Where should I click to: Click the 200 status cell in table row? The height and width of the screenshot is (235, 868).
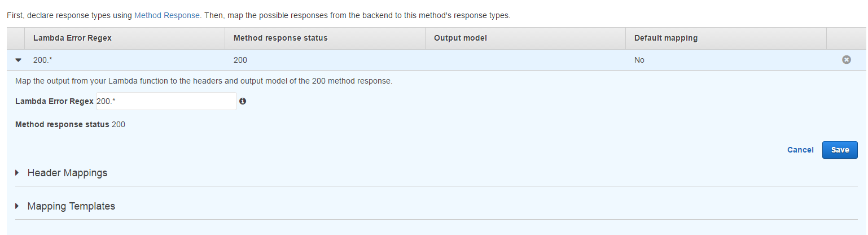pyautogui.click(x=240, y=60)
